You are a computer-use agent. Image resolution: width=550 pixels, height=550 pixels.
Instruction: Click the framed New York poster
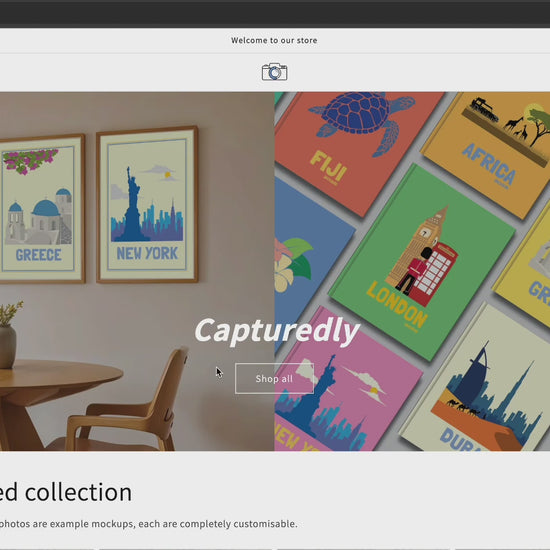click(147, 204)
